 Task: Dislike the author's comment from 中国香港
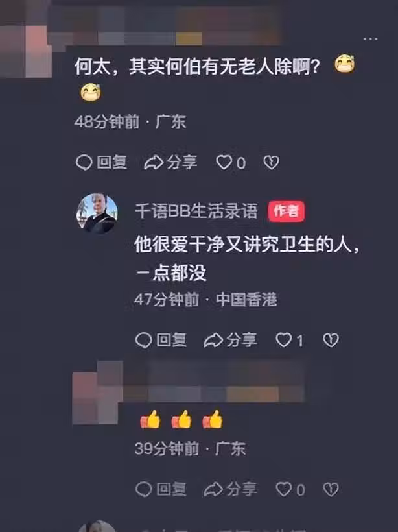pos(331,340)
